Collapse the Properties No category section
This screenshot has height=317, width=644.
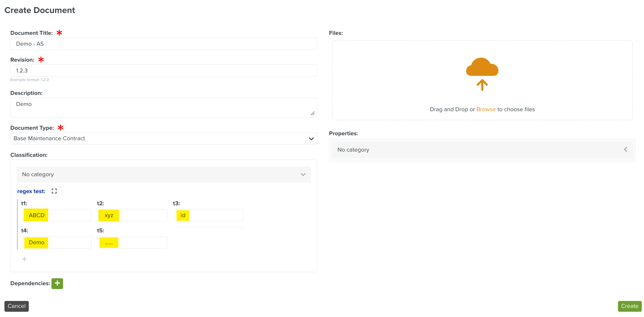(626, 149)
